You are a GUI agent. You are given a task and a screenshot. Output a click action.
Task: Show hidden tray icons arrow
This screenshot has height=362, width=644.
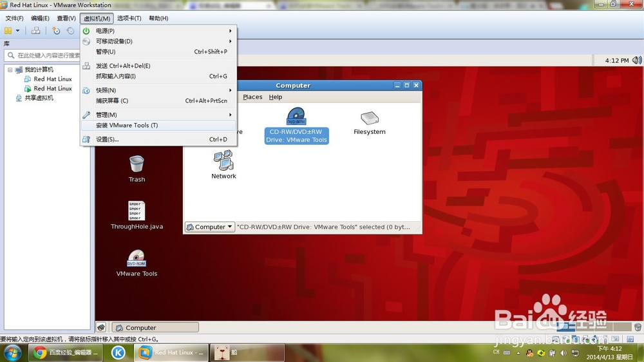coord(518,353)
